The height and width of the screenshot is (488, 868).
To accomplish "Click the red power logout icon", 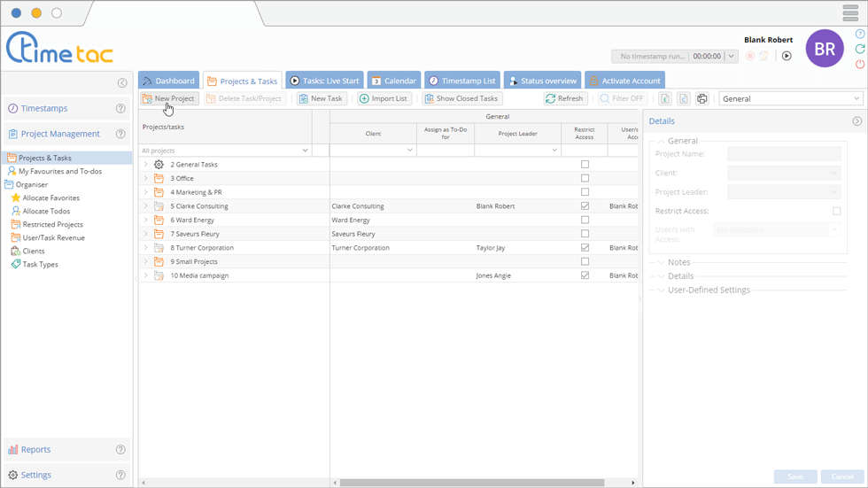I will pos(860,64).
